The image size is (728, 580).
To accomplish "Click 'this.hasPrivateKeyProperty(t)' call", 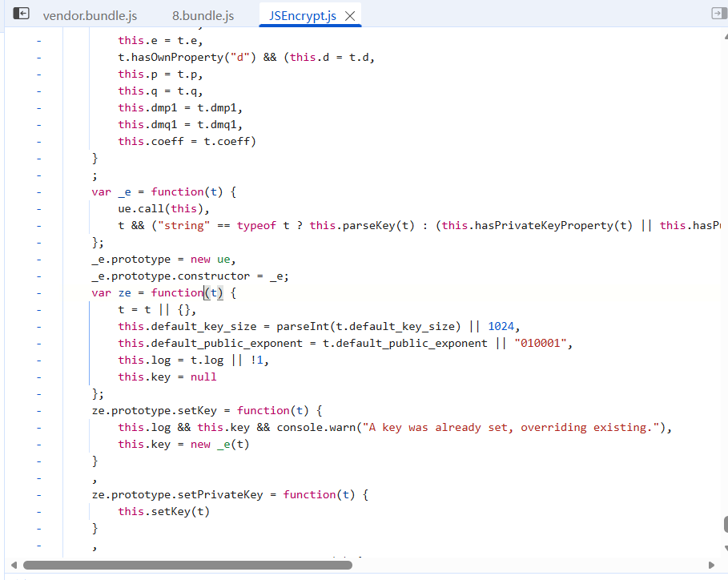I will point(537,226).
